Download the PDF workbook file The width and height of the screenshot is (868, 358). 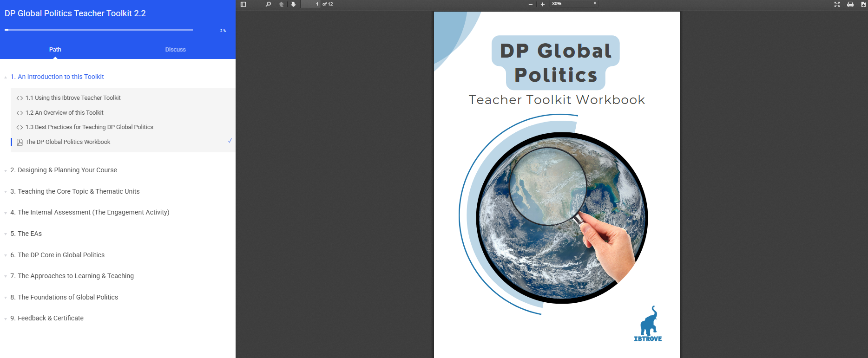click(863, 4)
